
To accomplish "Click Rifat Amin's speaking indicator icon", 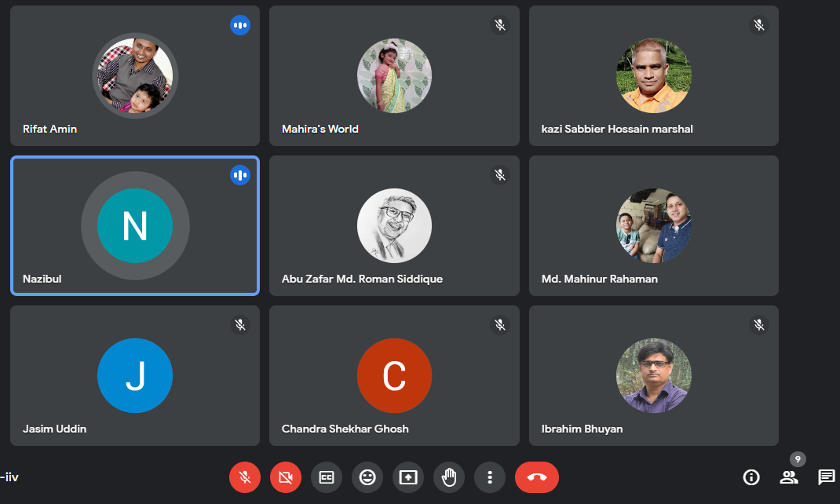I will (240, 25).
